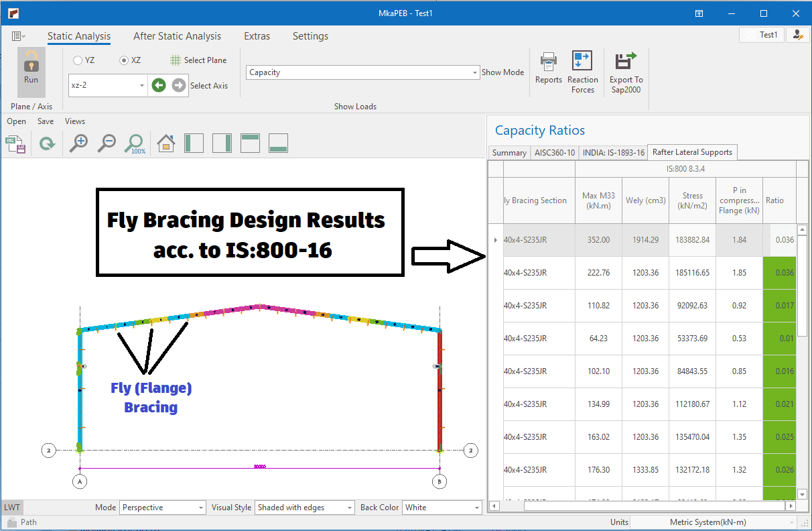The width and height of the screenshot is (812, 531).
Task: Open Reaction Forces tool
Action: click(x=582, y=62)
